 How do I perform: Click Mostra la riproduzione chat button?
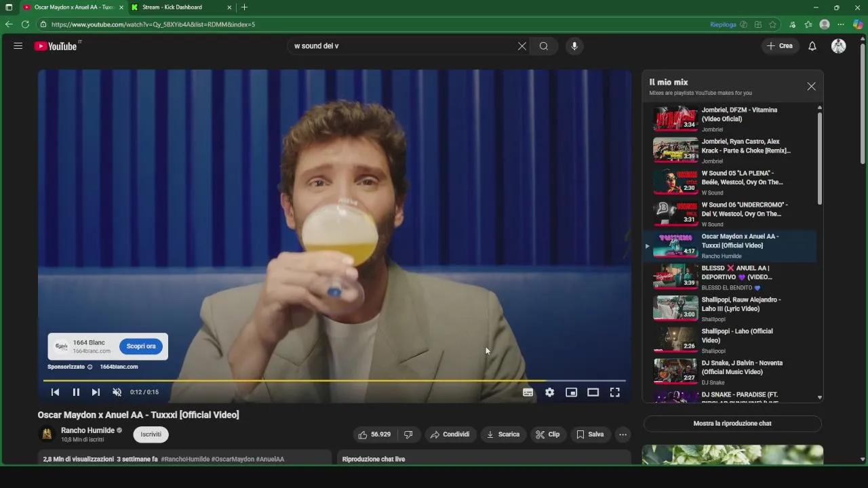tap(732, 424)
